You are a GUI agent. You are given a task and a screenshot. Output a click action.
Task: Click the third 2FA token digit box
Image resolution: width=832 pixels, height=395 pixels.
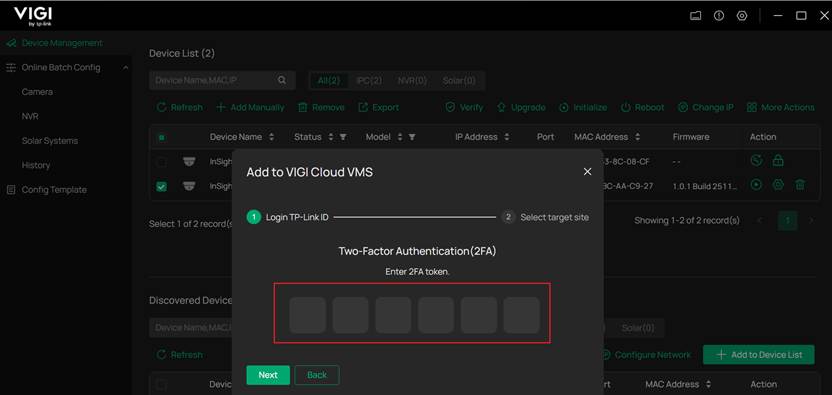[393, 315]
